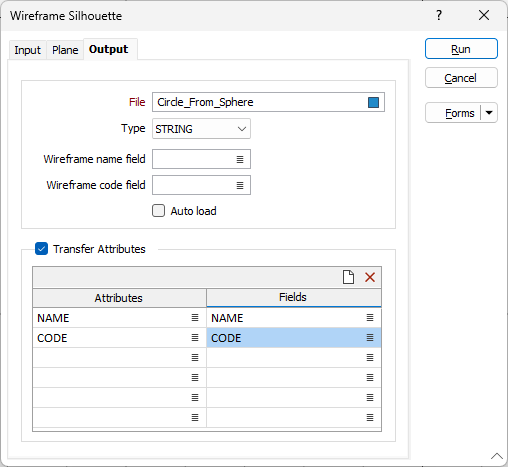Viewport: 508px width, 467px height.
Task: Open list icon in Wireframe name field
Action: (x=240, y=159)
